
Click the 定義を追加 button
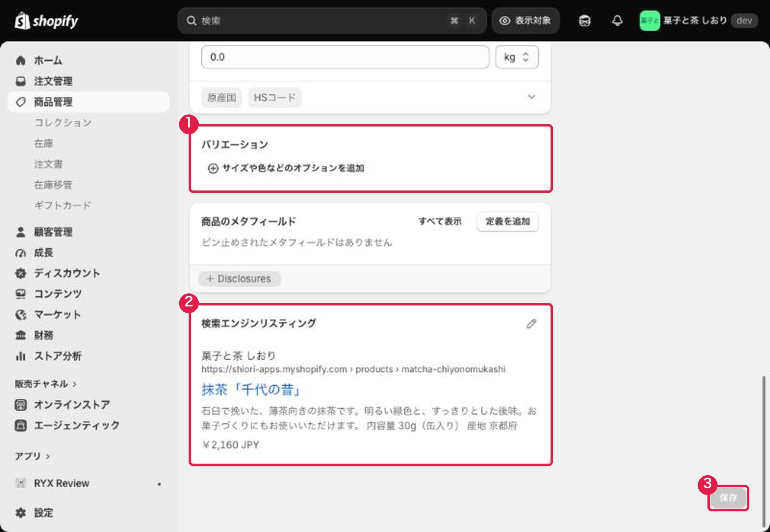(x=508, y=222)
